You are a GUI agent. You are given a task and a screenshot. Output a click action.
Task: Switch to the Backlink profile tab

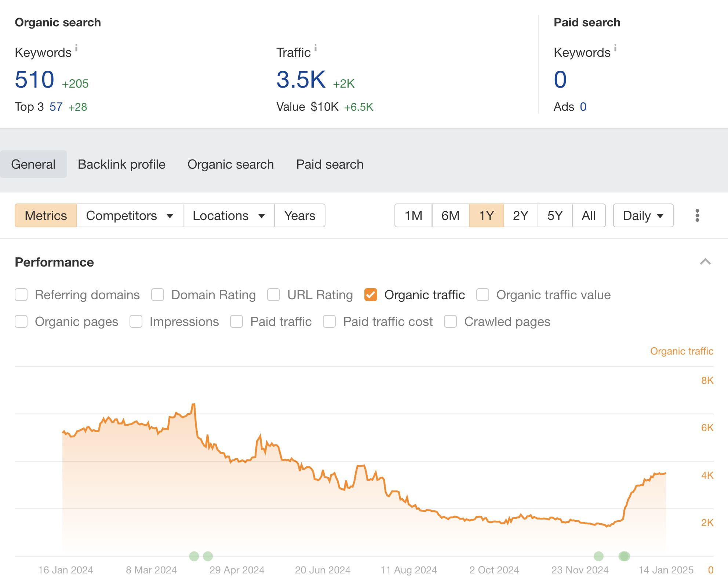pos(121,164)
